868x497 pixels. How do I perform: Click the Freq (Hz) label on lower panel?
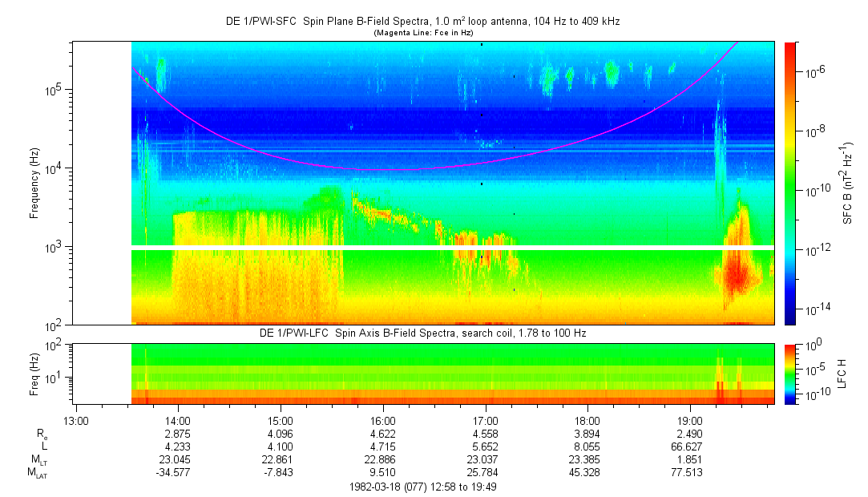pyautogui.click(x=34, y=374)
